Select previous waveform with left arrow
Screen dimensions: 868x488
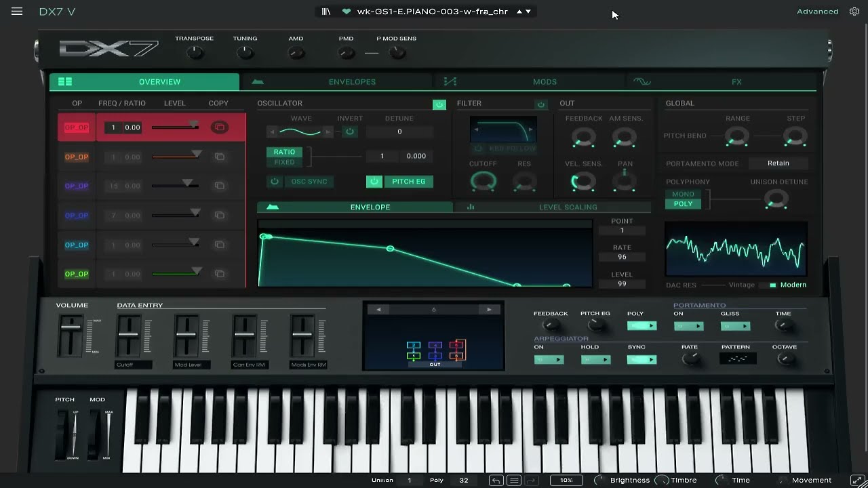[x=273, y=132]
